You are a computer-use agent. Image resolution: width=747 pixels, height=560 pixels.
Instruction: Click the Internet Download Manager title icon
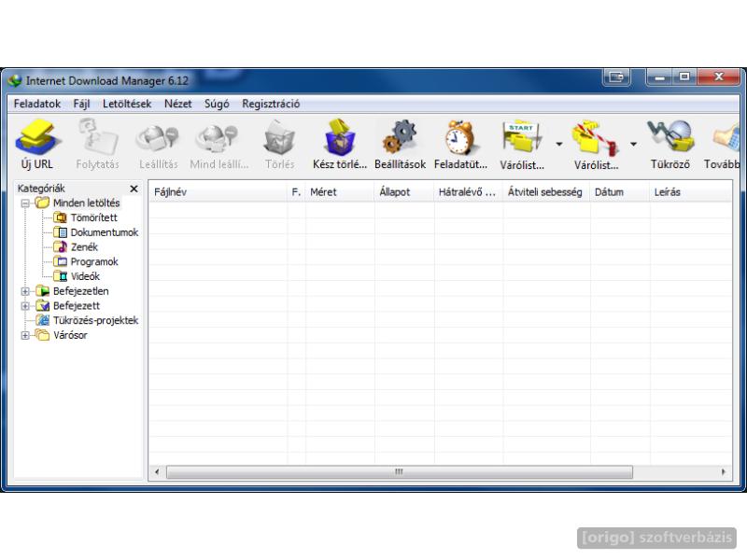tap(16, 80)
